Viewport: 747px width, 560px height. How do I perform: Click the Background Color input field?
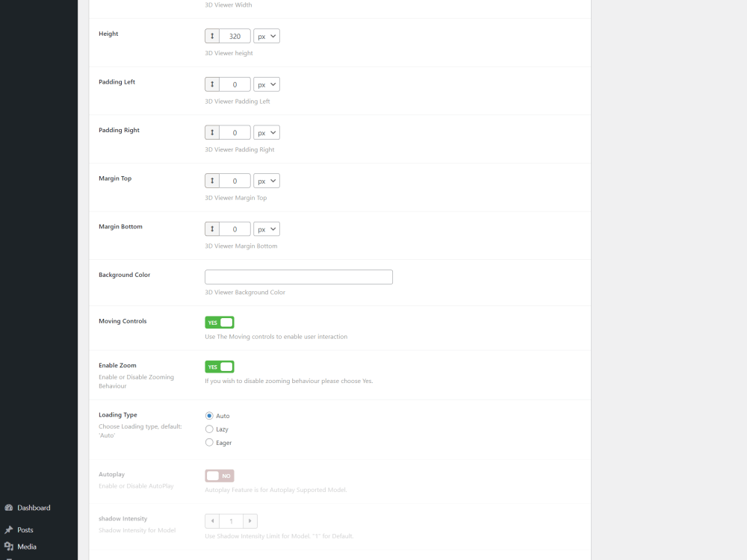[299, 276]
